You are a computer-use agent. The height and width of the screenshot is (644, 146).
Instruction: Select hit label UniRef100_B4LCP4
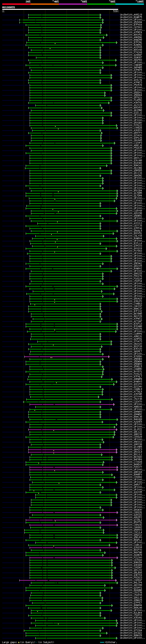coord(131,583)
